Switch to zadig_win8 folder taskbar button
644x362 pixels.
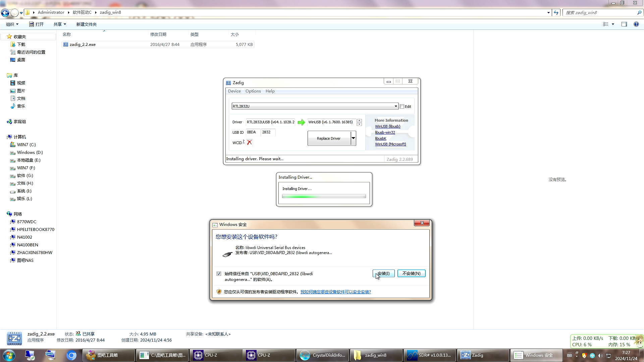pyautogui.click(x=376, y=355)
